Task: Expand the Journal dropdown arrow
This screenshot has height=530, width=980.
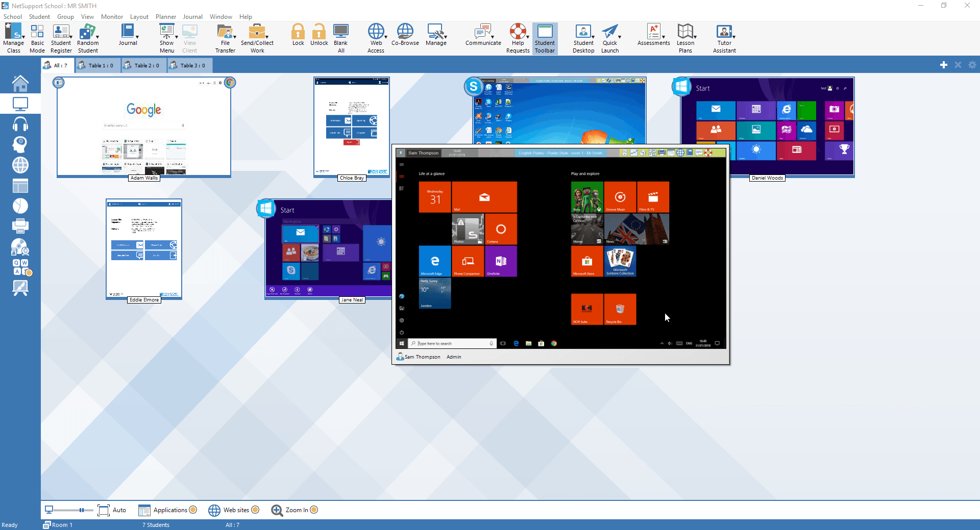Action: [137, 37]
